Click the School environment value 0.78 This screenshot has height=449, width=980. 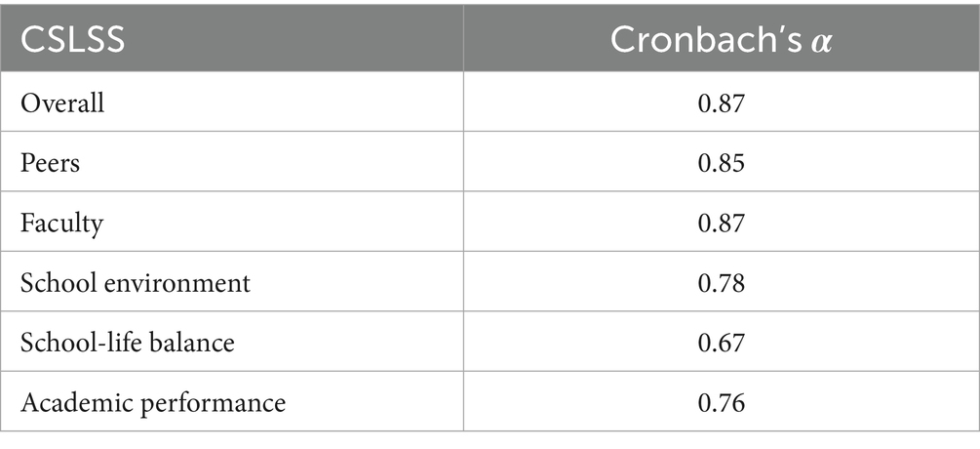pos(722,283)
